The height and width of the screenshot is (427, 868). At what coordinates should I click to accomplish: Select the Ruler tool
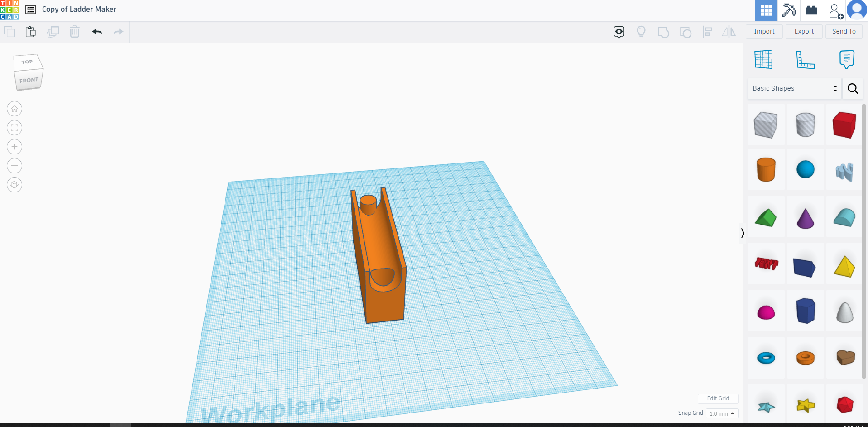[806, 59]
